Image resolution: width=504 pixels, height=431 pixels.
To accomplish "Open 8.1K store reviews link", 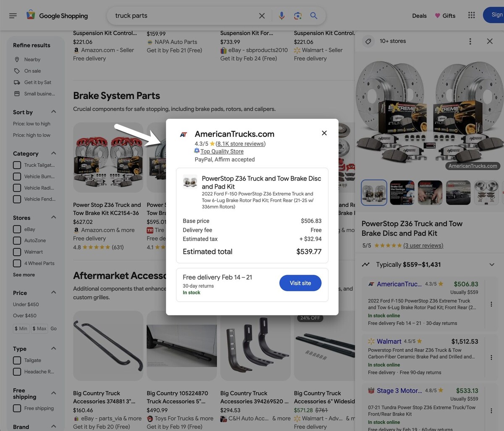I will (x=241, y=144).
